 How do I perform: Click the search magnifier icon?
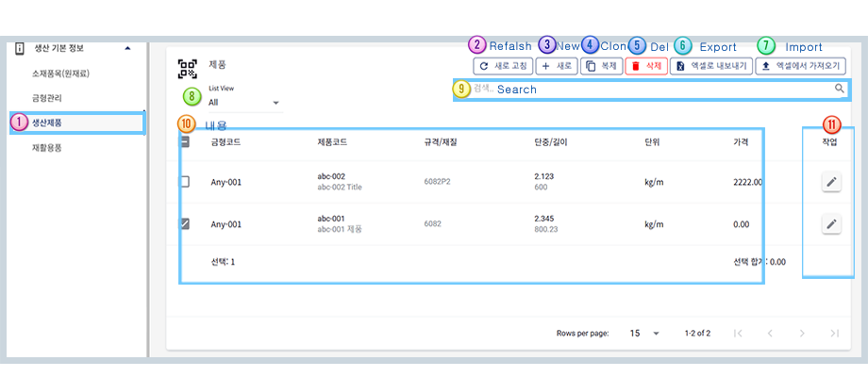pos(839,90)
